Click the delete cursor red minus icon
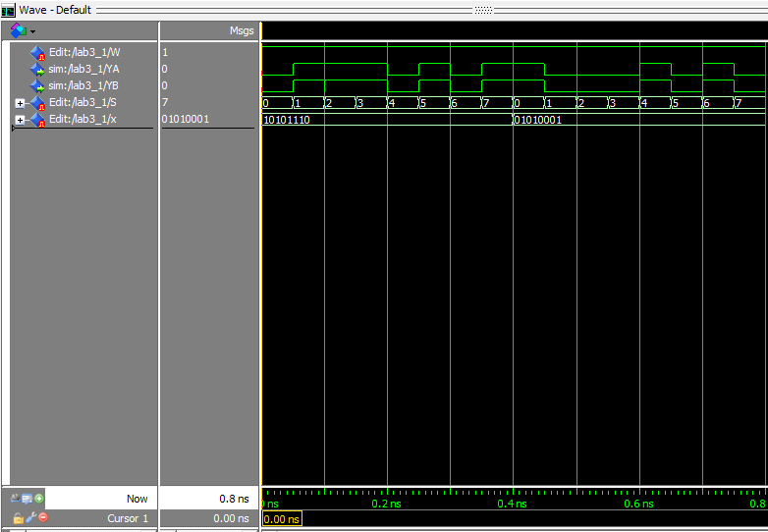Screen dimensions: 768x532 42,517
